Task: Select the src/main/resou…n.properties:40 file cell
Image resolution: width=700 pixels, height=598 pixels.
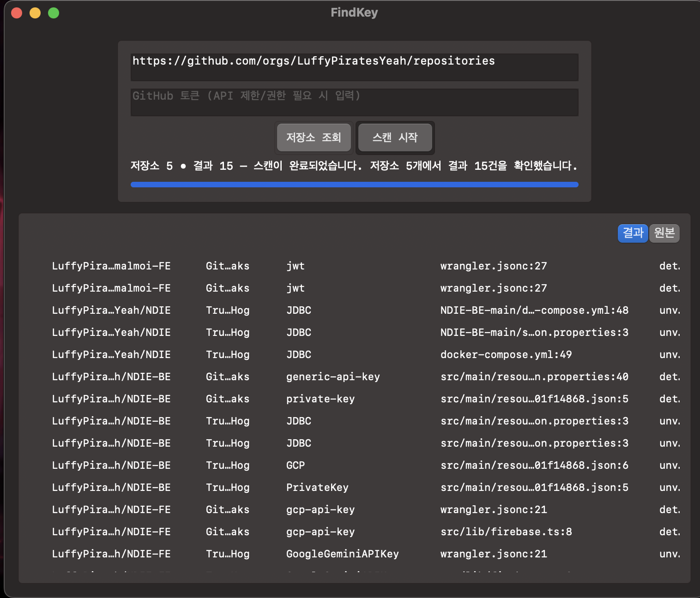Action: pos(534,377)
